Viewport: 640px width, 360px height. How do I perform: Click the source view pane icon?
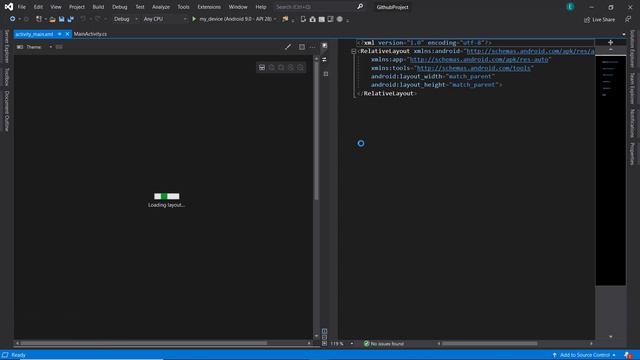[326, 74]
